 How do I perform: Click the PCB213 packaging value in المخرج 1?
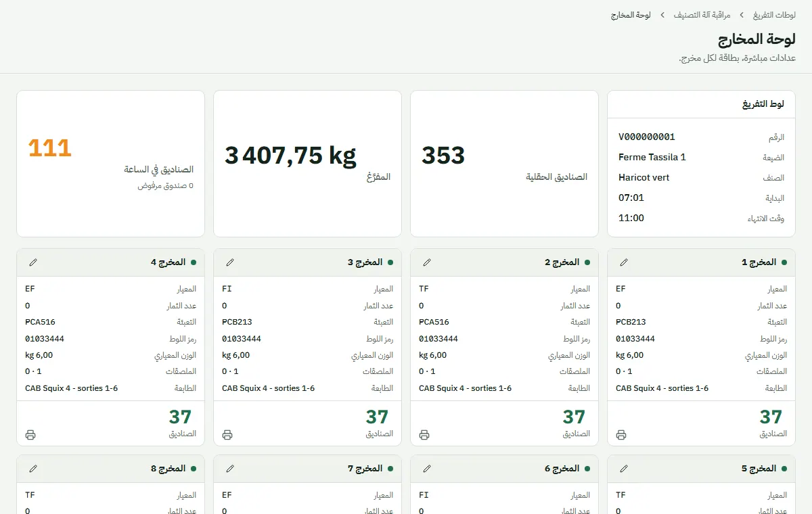631,322
